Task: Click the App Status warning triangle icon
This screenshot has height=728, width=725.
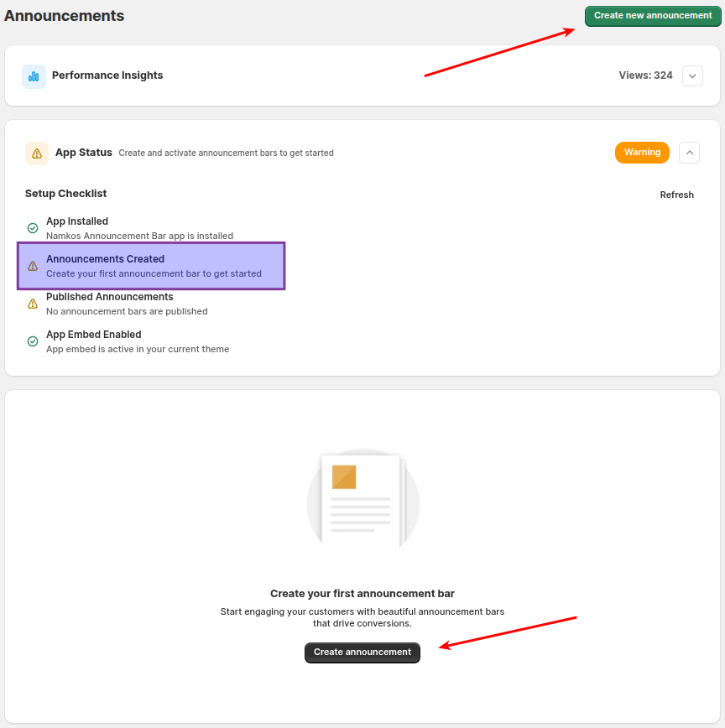Action: click(x=37, y=153)
